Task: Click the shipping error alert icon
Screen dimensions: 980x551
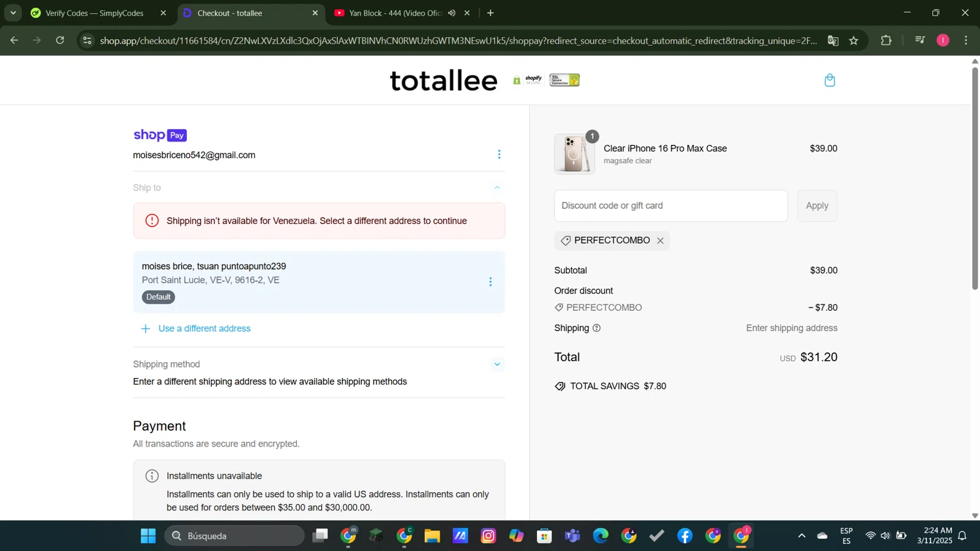Action: click(152, 221)
